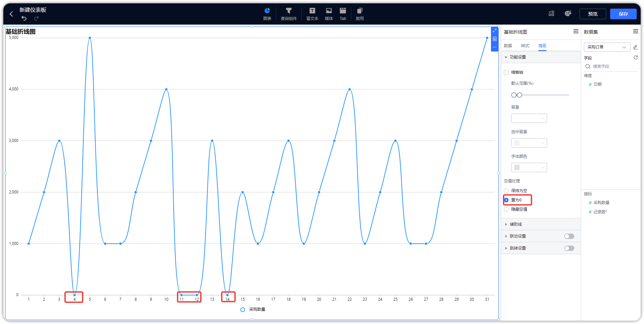The image size is (644, 324).
Task: Collapse the 数据集 panel
Action: 636,31
